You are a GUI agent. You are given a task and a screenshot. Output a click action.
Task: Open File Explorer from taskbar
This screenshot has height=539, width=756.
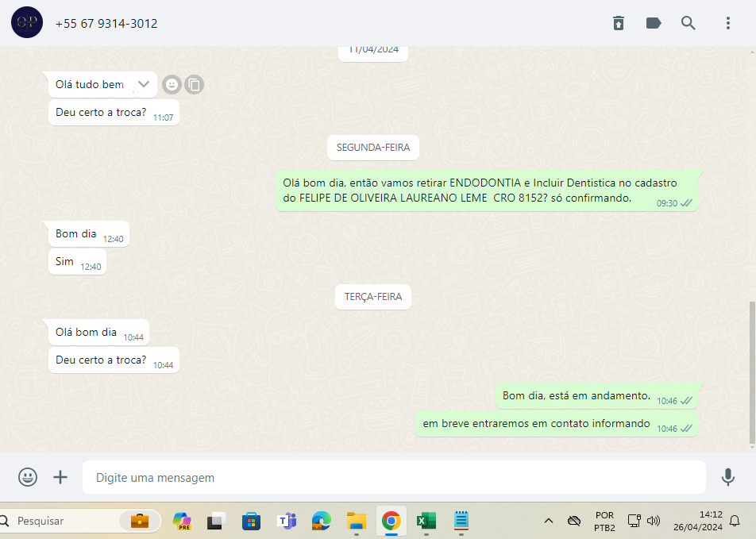coord(357,522)
